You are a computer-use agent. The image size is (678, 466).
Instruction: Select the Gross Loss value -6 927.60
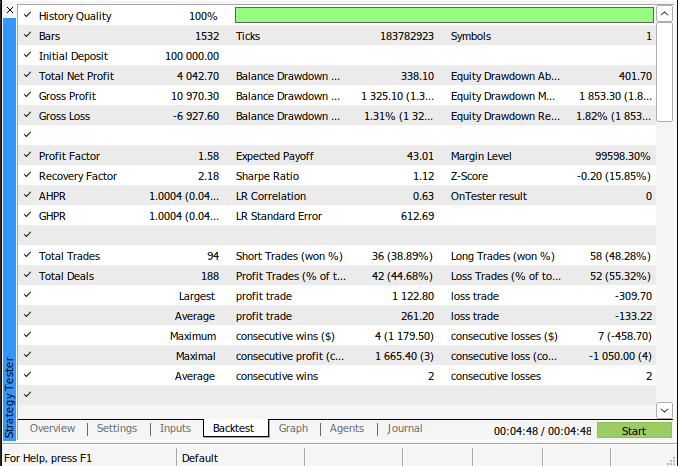coord(196,116)
